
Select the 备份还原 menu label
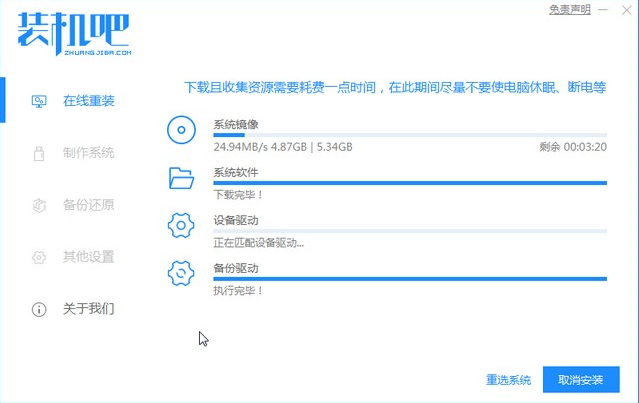click(88, 205)
